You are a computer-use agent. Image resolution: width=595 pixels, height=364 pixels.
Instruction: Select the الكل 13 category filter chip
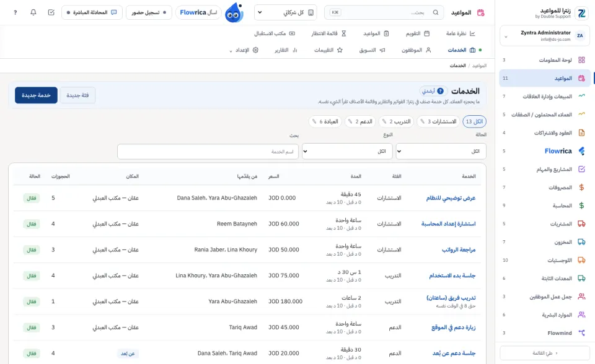[474, 121]
